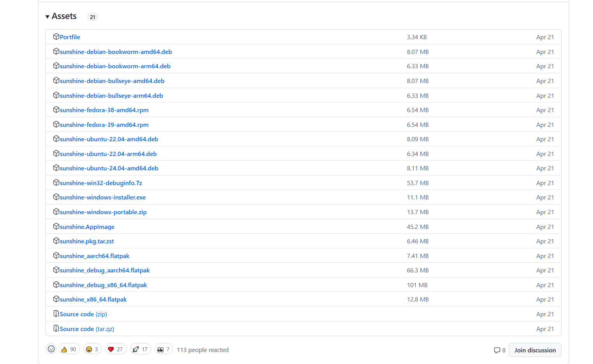Click the 66.3 MB size of sunshine_debug_aarch64.flatpak

click(418, 270)
